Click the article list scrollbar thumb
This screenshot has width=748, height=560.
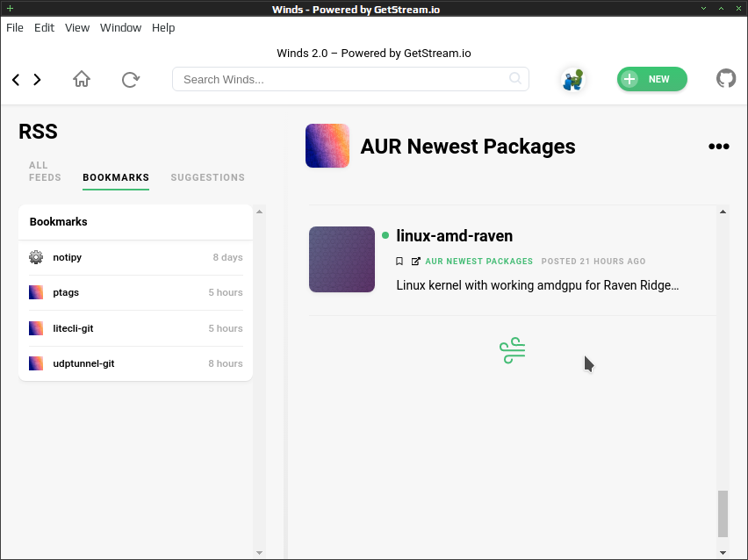click(x=723, y=513)
